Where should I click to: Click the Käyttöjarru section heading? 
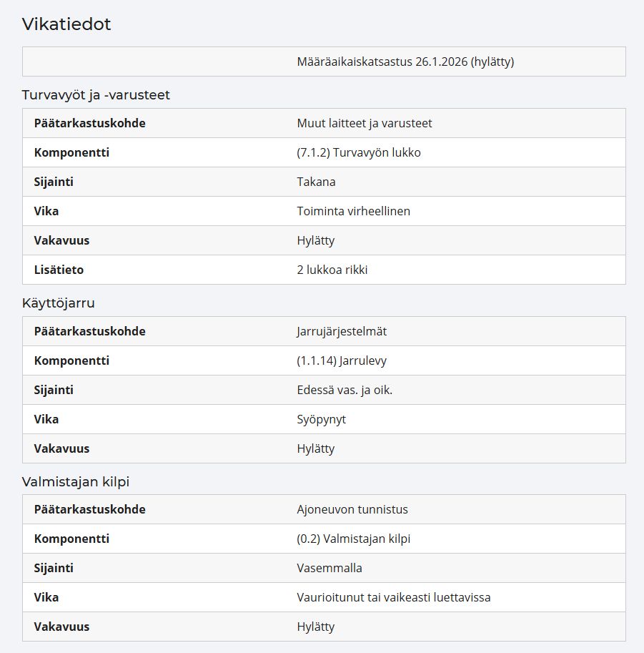pos(59,303)
